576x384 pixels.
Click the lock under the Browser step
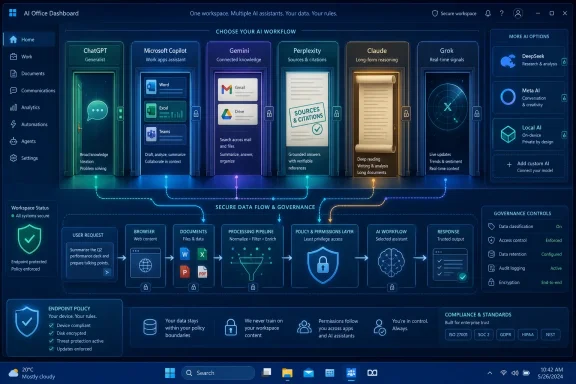coord(145,287)
